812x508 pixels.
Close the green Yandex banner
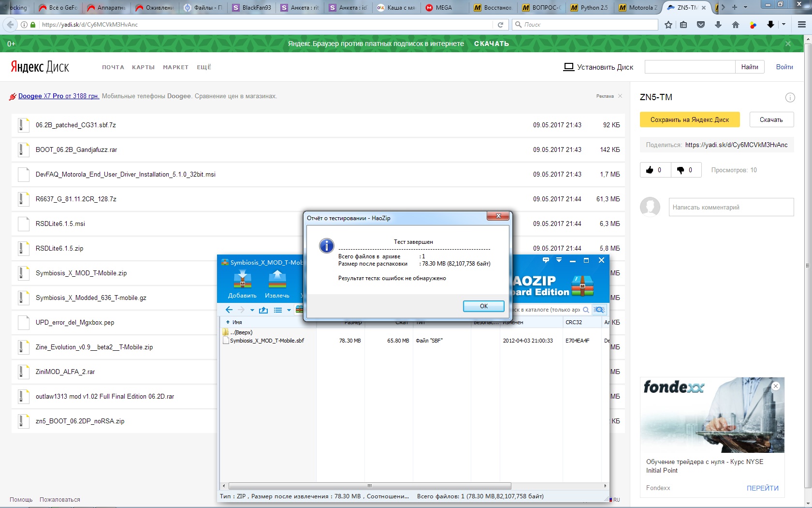coord(788,44)
